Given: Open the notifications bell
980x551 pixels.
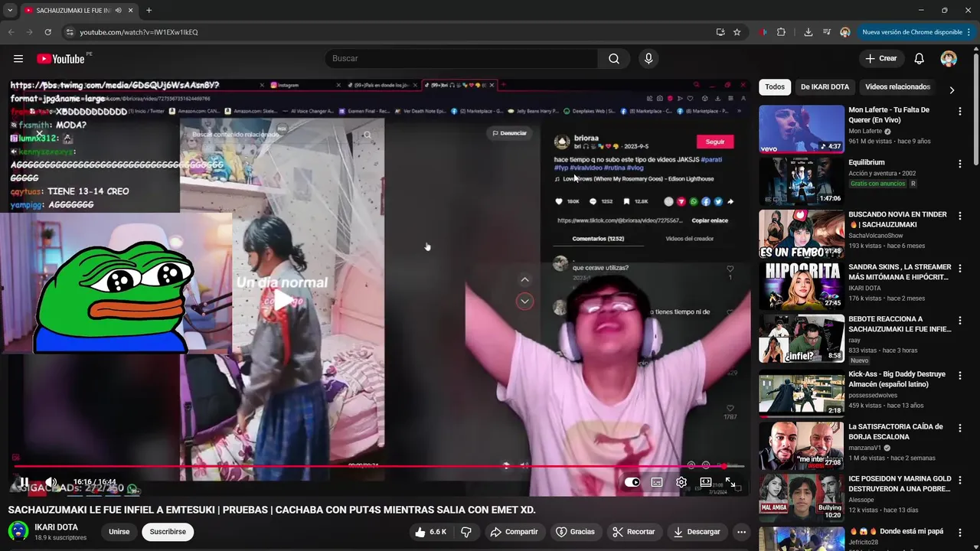Looking at the screenshot, I should 920,59.
